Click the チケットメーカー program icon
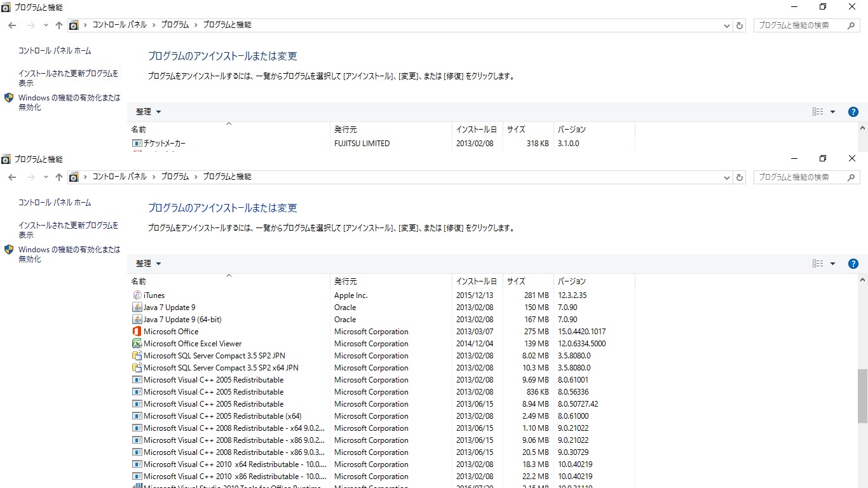The height and width of the screenshot is (488, 868). 137,144
